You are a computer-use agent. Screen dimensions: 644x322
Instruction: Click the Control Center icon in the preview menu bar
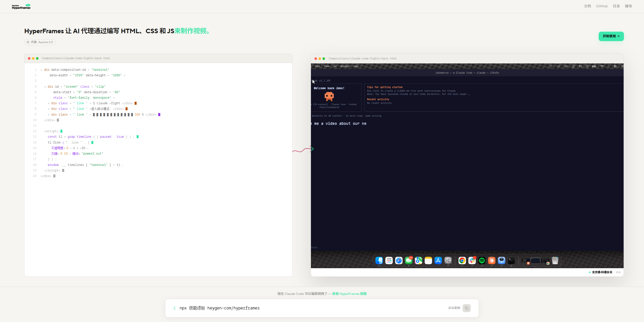click(x=615, y=66)
